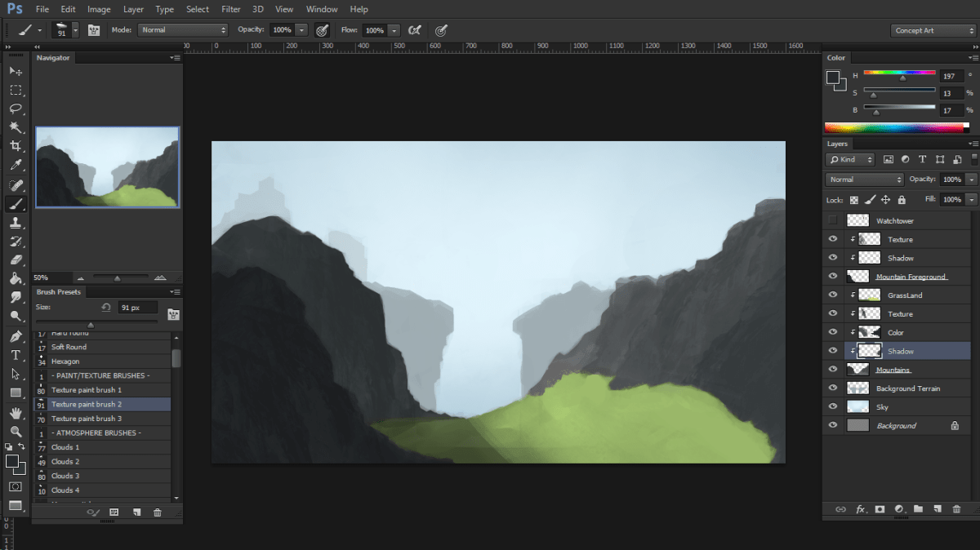Click the color spectrum ramp bar
Screen dimensions: 980x550
894,127
